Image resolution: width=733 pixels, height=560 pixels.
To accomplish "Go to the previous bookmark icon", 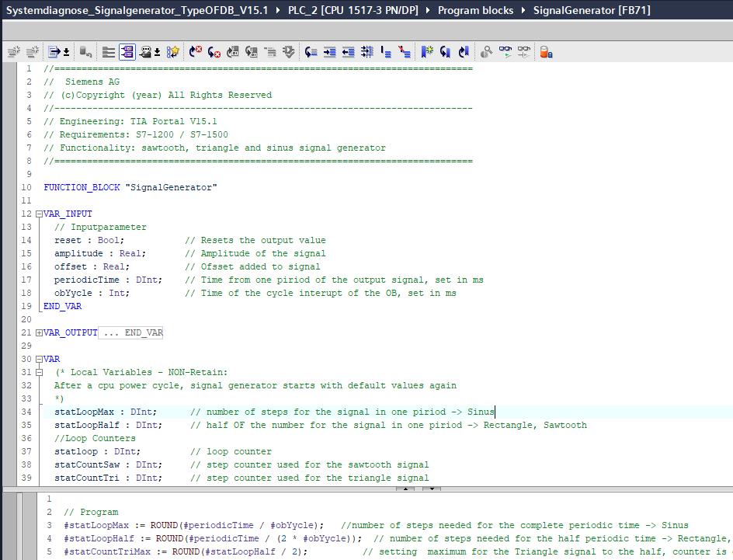I will click(445, 52).
